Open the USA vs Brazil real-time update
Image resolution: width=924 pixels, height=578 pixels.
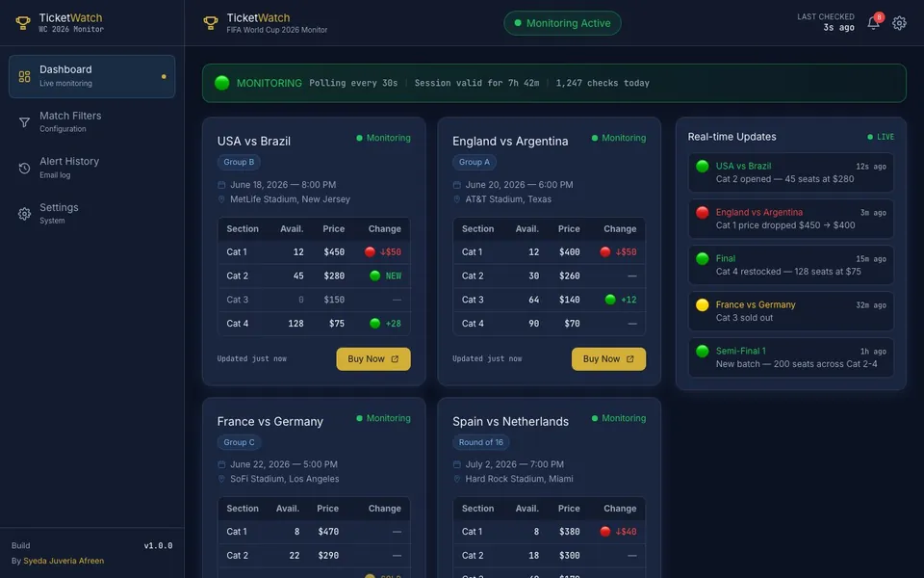pos(791,172)
